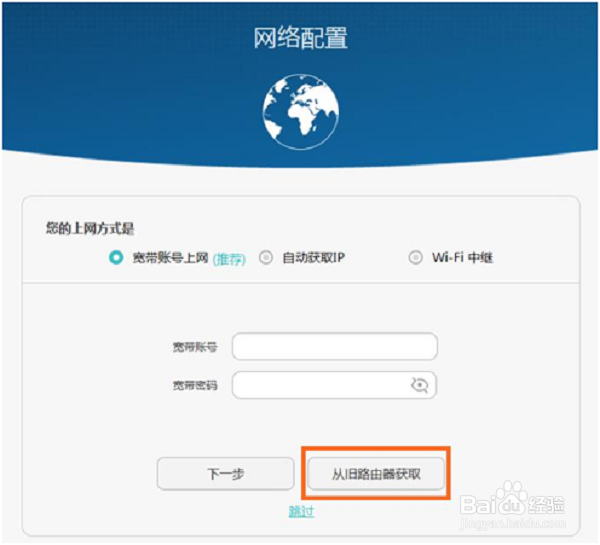The height and width of the screenshot is (545, 600).
Task: Click the (推荐) recommended label
Action: point(229,259)
